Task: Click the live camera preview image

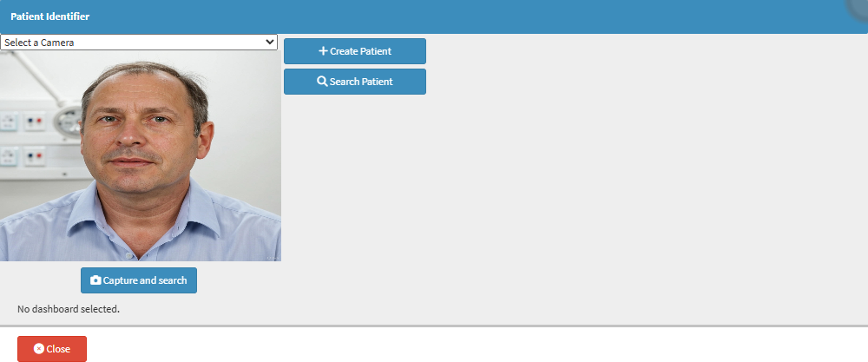Action: [x=141, y=155]
